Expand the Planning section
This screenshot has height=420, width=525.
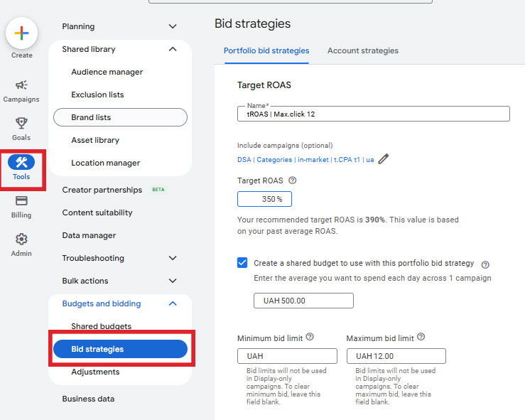(173, 26)
